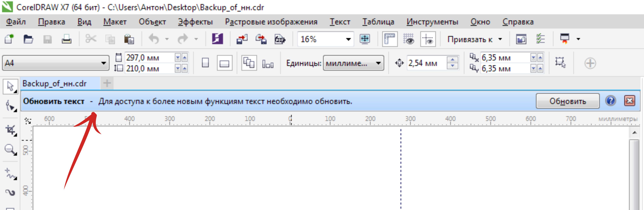Image resolution: width=644 pixels, height=210 pixels.
Task: Open the Справка menu
Action: click(x=518, y=22)
